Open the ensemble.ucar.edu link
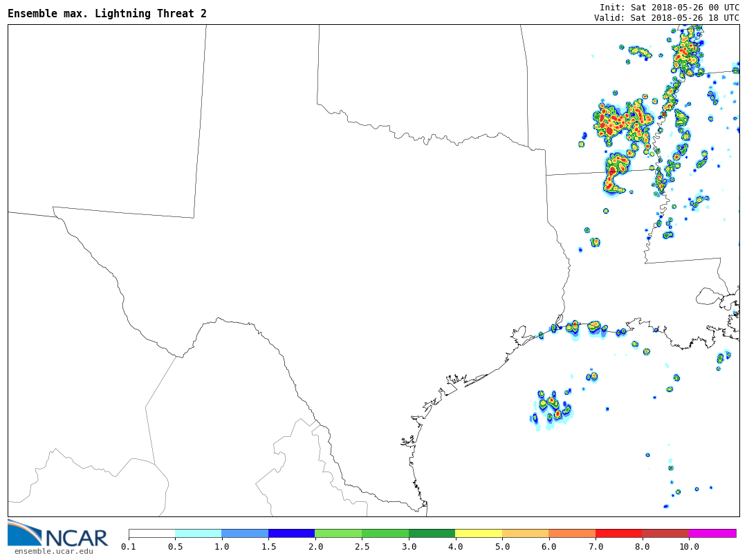Image resolution: width=747 pixels, height=560 pixels. [x=53, y=551]
